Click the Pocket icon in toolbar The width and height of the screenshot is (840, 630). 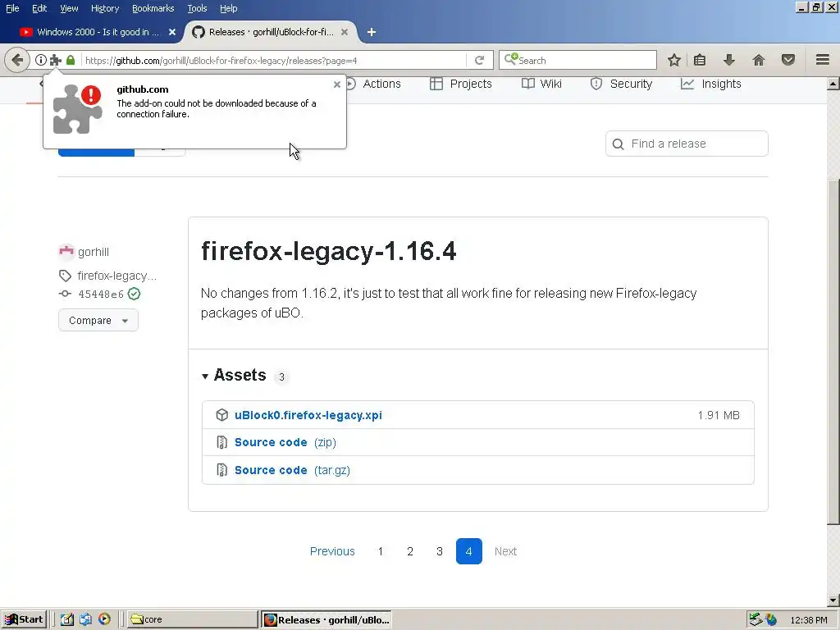(x=788, y=60)
